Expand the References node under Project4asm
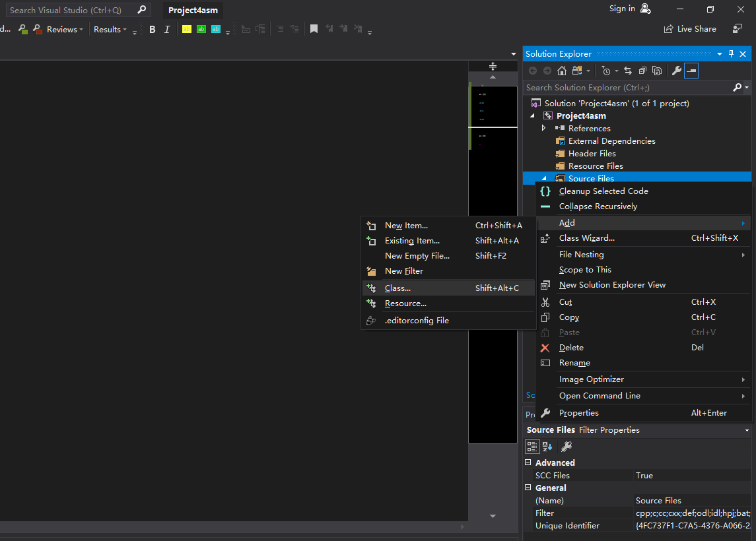The width and height of the screenshot is (756, 541). (543, 128)
